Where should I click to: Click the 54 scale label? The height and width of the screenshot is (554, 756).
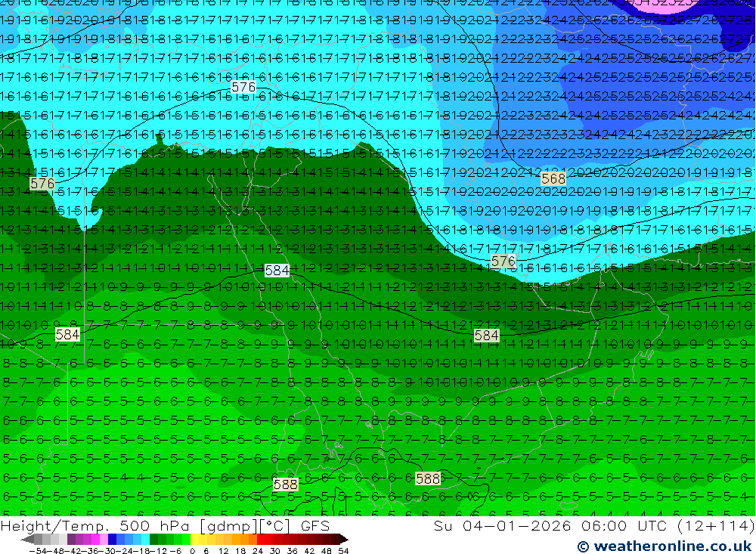(343, 551)
